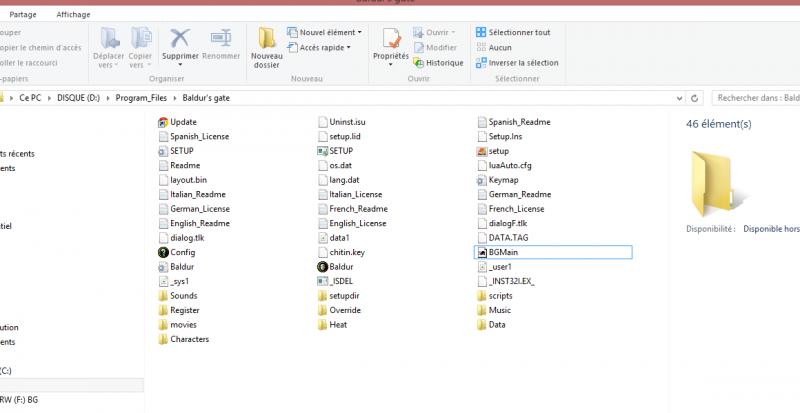Open the Propriétés properties icon
Screen dimensions: 800x413
[391, 38]
